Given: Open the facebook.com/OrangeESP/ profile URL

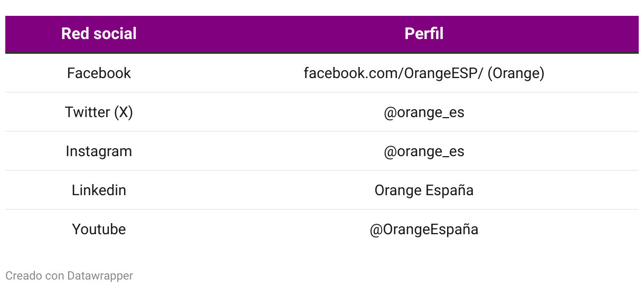Looking at the screenshot, I should (393, 73).
